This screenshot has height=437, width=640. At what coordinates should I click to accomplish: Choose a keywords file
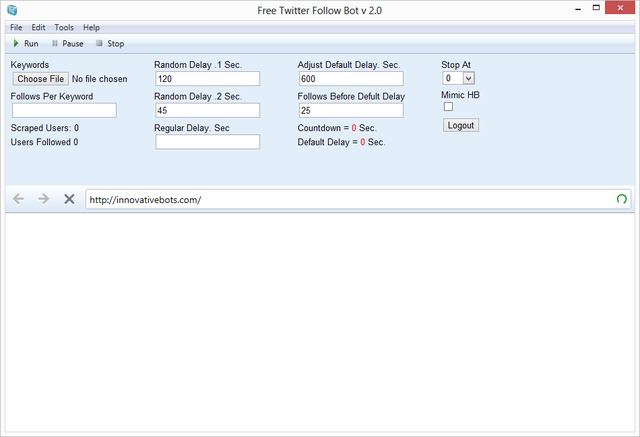[x=40, y=79]
